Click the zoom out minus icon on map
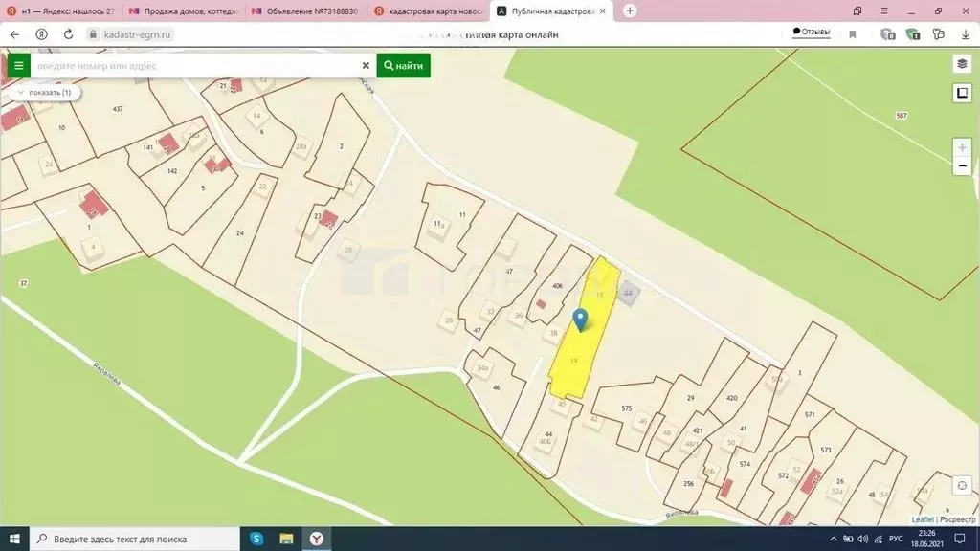 click(x=962, y=165)
